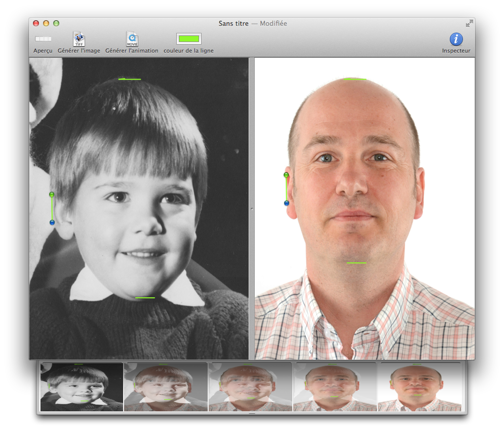Click the chin green line on left photo
This screenshot has height=427, width=504.
(x=145, y=298)
